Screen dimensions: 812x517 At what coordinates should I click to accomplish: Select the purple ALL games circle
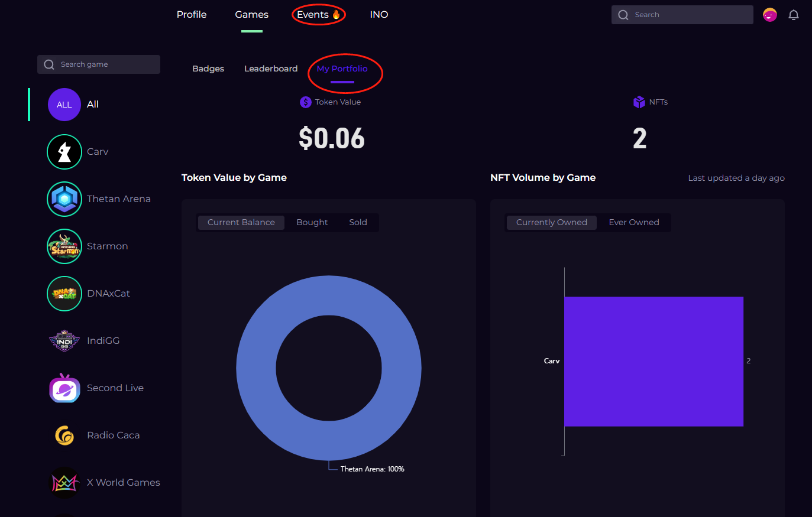pyautogui.click(x=64, y=105)
